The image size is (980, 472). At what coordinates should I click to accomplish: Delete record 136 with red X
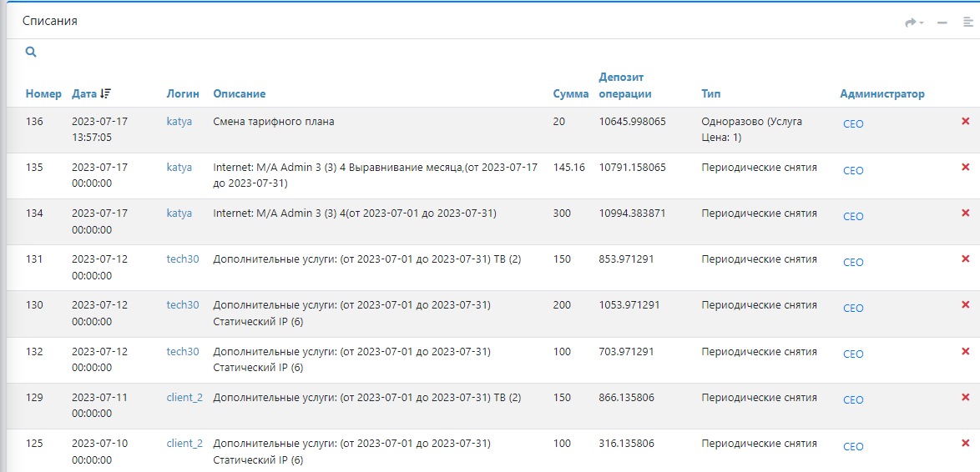coord(966,122)
